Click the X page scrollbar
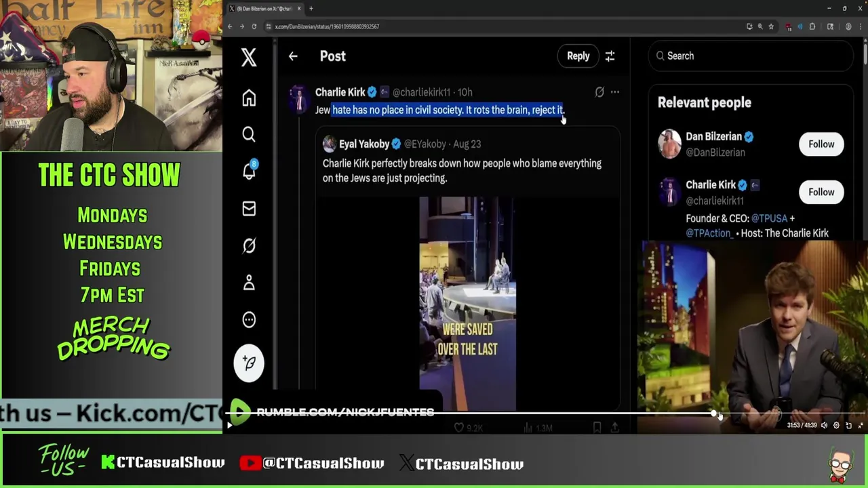This screenshot has width=868, height=488. pos(864,53)
